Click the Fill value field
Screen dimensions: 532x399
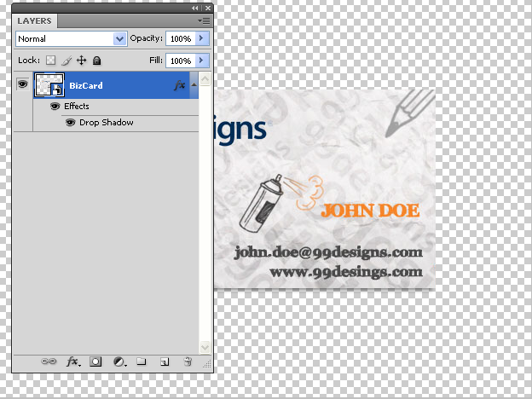coord(181,61)
